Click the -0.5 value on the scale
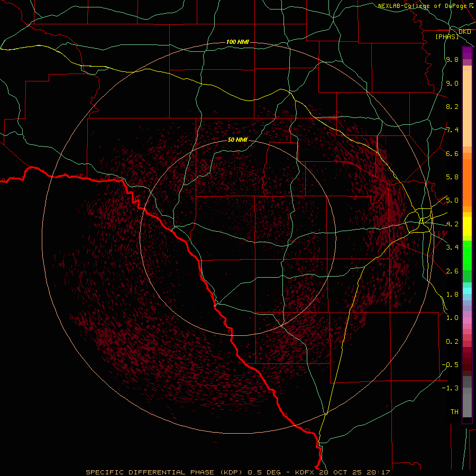 (450, 365)
